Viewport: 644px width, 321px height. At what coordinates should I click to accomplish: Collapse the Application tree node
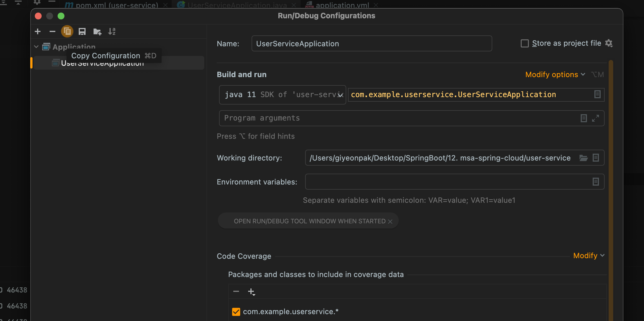(36, 47)
